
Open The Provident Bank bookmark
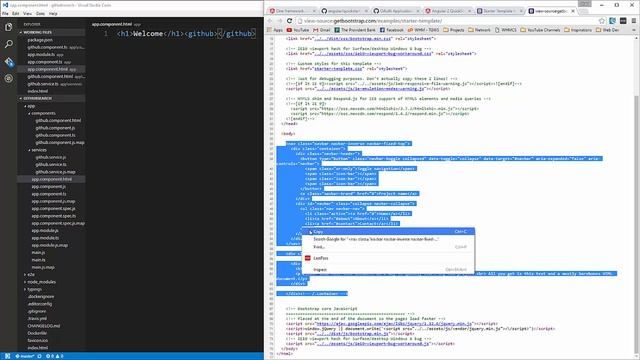[355, 30]
